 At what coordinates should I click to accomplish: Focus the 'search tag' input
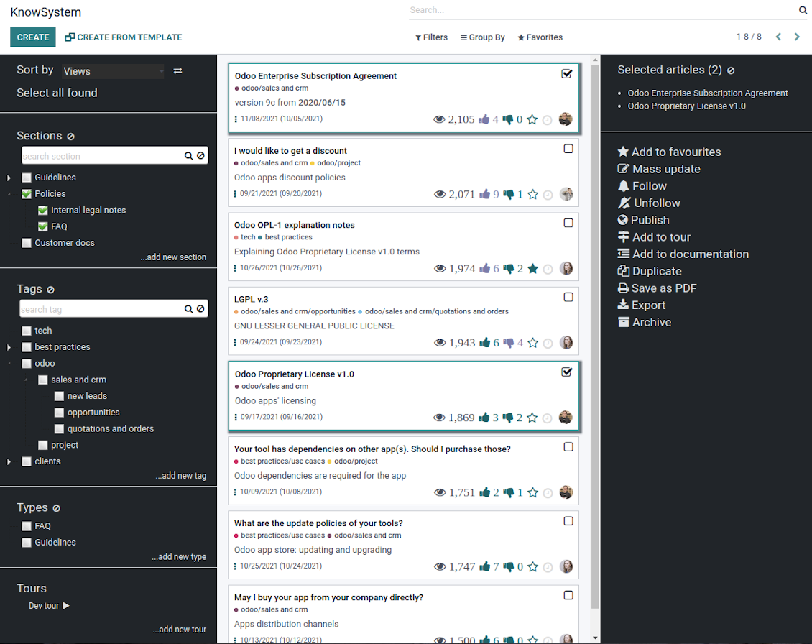[101, 309]
